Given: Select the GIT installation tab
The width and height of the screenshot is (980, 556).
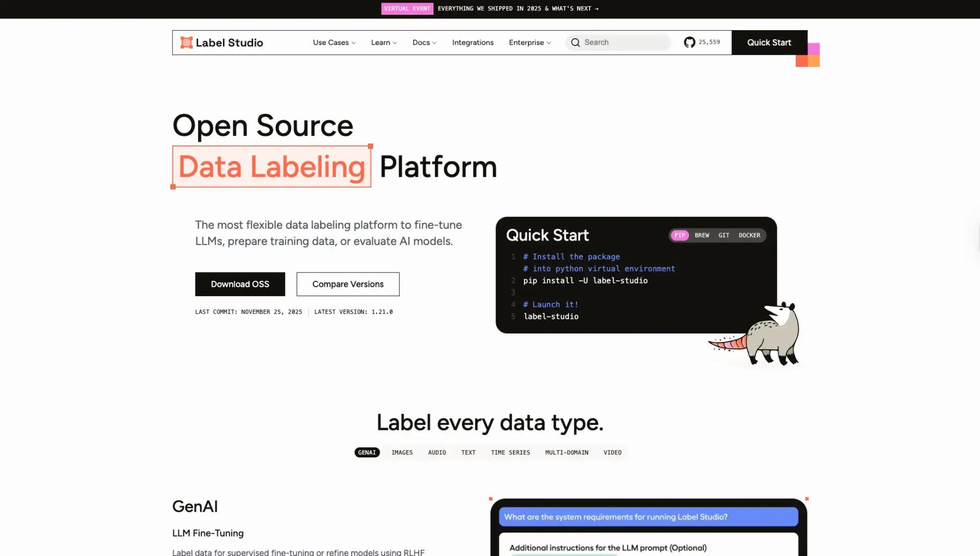Looking at the screenshot, I should (x=724, y=235).
